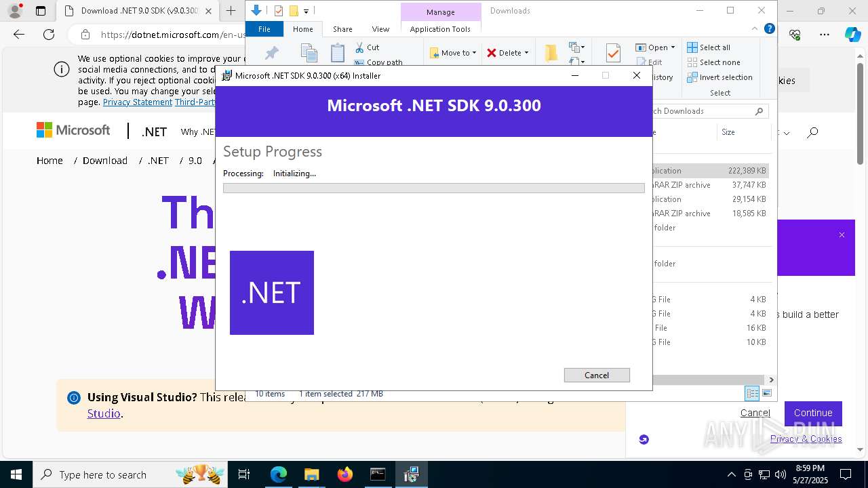Open Edge tab actions menu icon
This screenshot has width=868, height=488.
click(40, 11)
